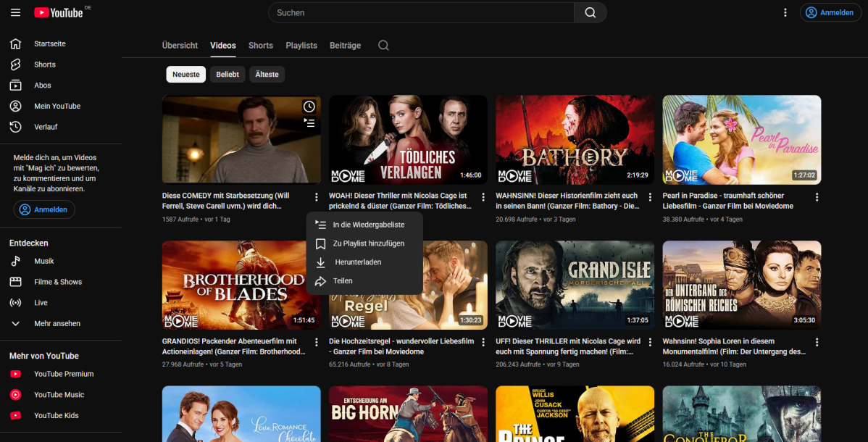Click the YouTube Music icon
The width and height of the screenshot is (868, 442).
tap(15, 394)
